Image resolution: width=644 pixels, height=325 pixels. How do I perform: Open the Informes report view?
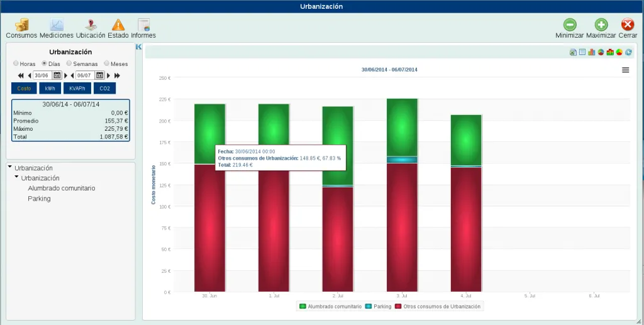143,28
